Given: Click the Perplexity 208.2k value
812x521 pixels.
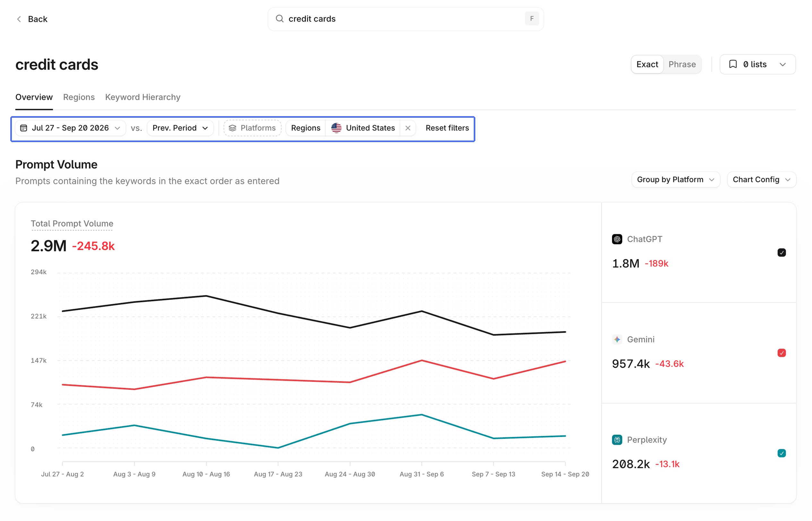Looking at the screenshot, I should click(x=631, y=464).
